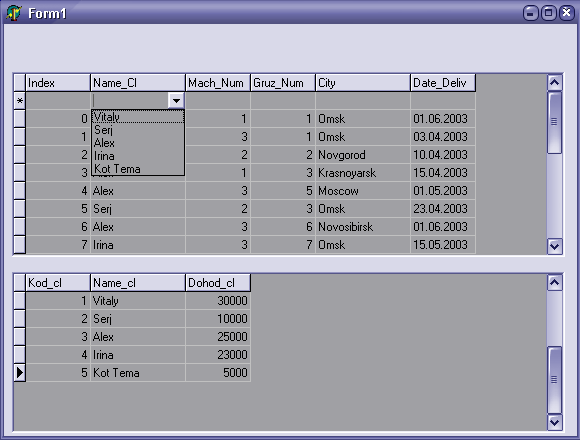
Task: Choose Kot Tema in the dropdown list
Action: point(138,169)
